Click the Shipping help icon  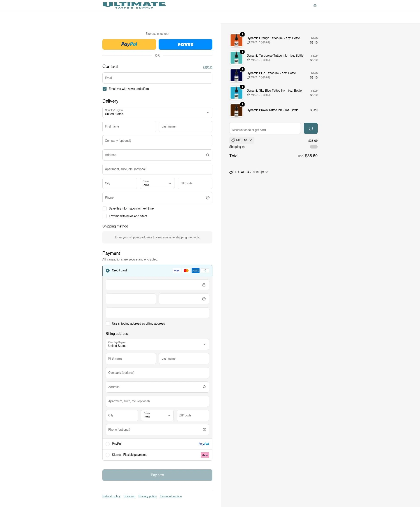pos(244,147)
